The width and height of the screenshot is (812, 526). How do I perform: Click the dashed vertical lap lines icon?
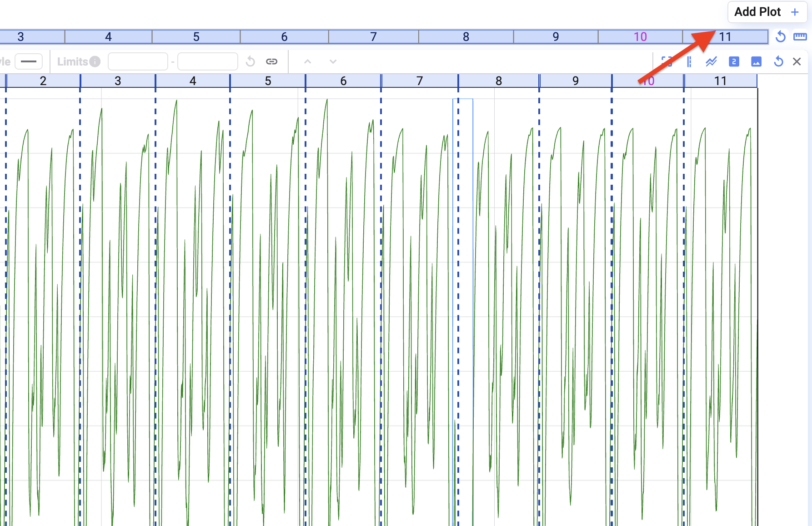[689, 61]
